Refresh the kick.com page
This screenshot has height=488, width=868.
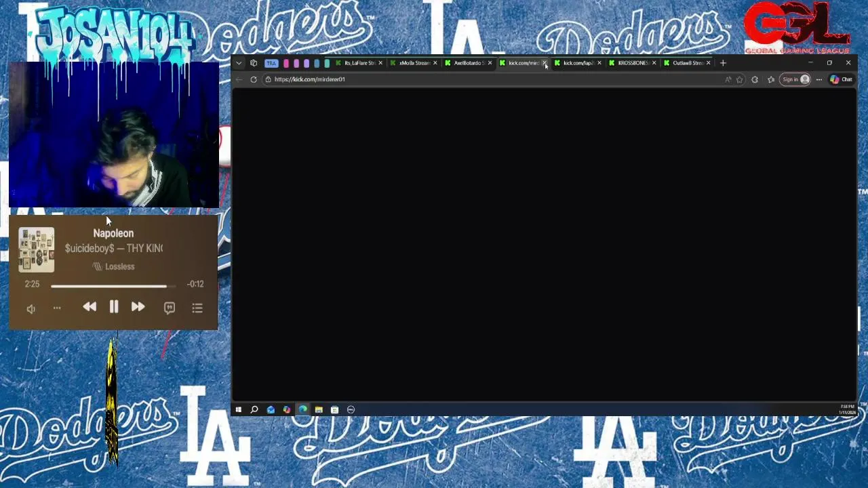pos(254,79)
